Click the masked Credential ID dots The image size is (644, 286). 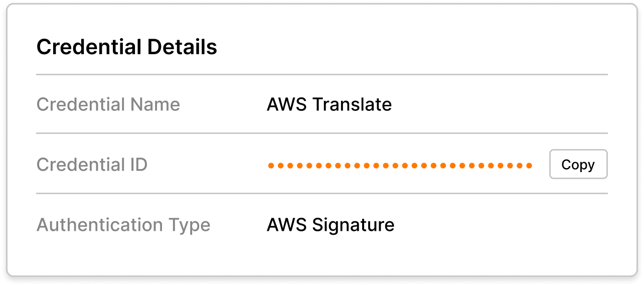pos(400,165)
